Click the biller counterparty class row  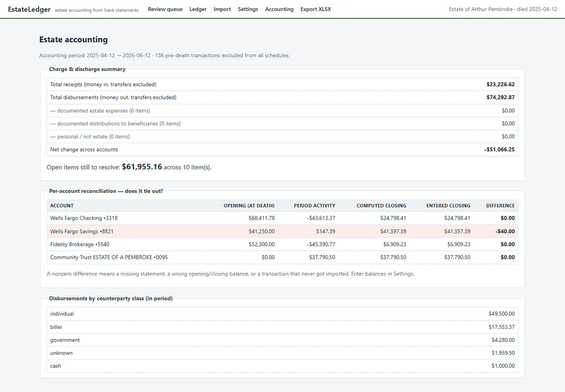tap(282, 327)
